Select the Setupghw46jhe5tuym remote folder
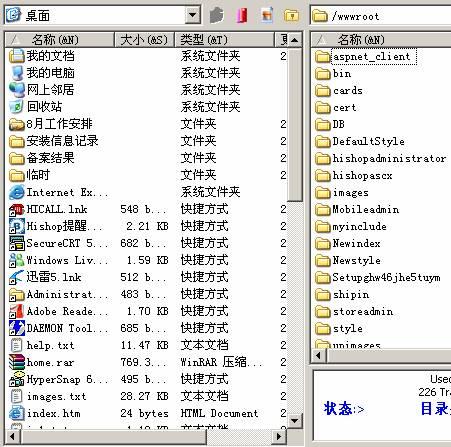 (378, 278)
